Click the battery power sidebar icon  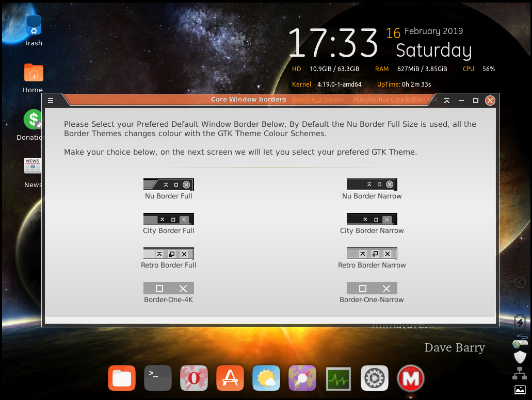(519, 322)
